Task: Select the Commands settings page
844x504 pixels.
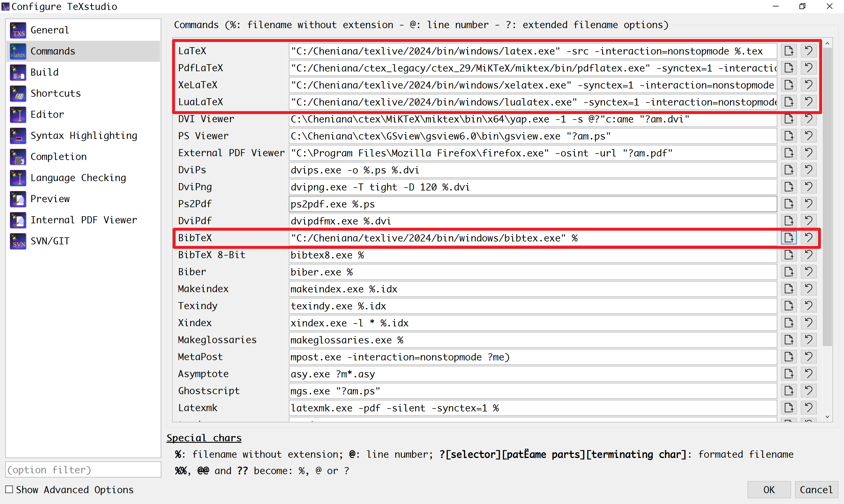Action: coord(83,51)
